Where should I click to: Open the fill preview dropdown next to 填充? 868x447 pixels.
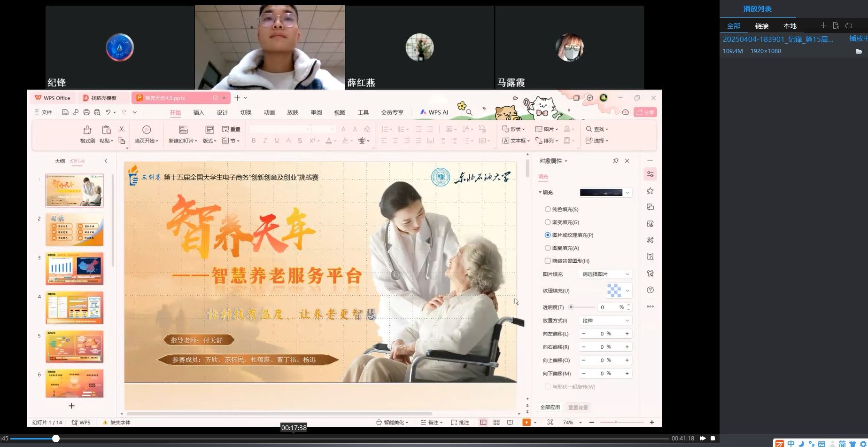point(628,193)
